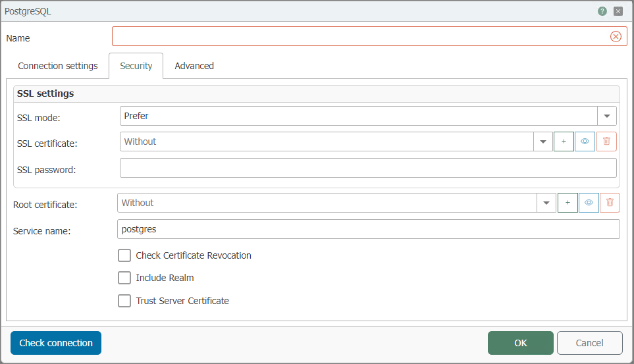This screenshot has height=364, width=634.
Task: Switch to the Connection settings tab
Action: coord(58,66)
